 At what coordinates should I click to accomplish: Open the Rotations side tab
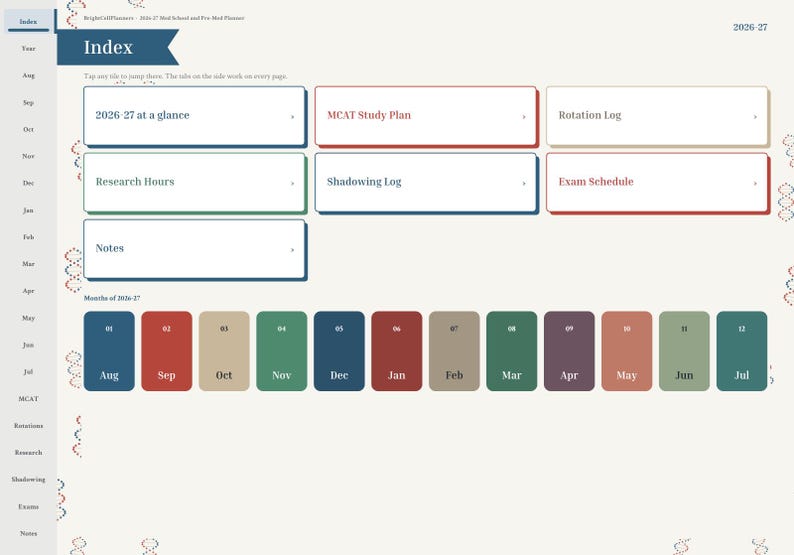pyautogui.click(x=28, y=425)
